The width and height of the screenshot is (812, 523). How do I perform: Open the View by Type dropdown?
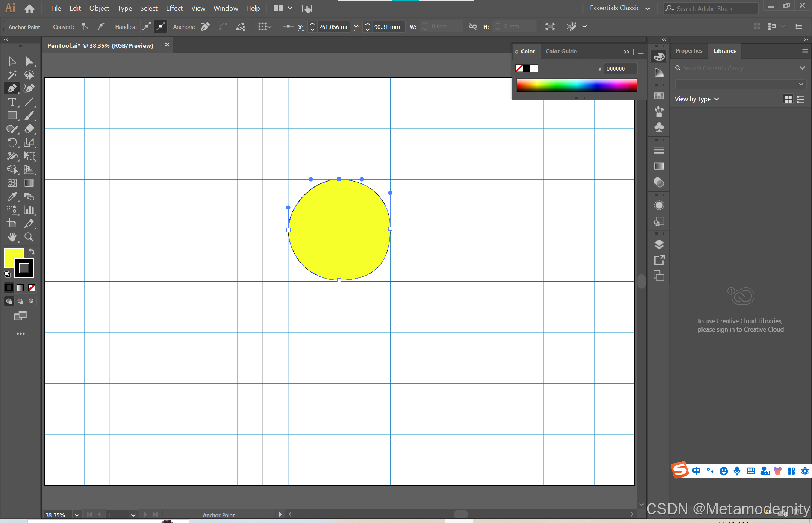pos(696,99)
